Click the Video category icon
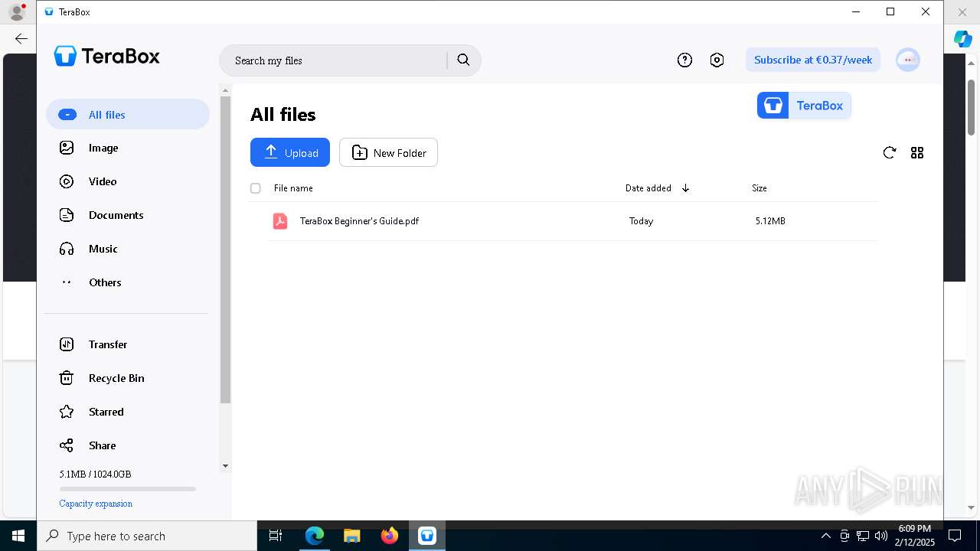Screen dimensions: 980x551 (x=67, y=181)
